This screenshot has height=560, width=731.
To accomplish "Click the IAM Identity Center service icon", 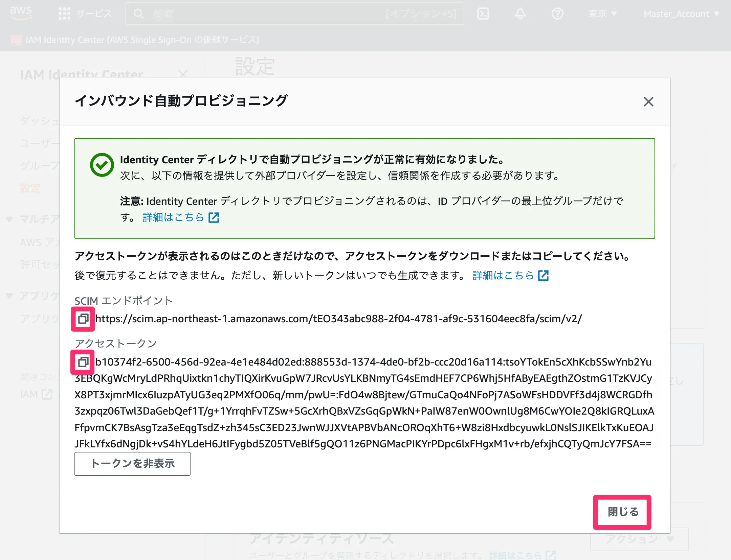I will coord(16,40).
